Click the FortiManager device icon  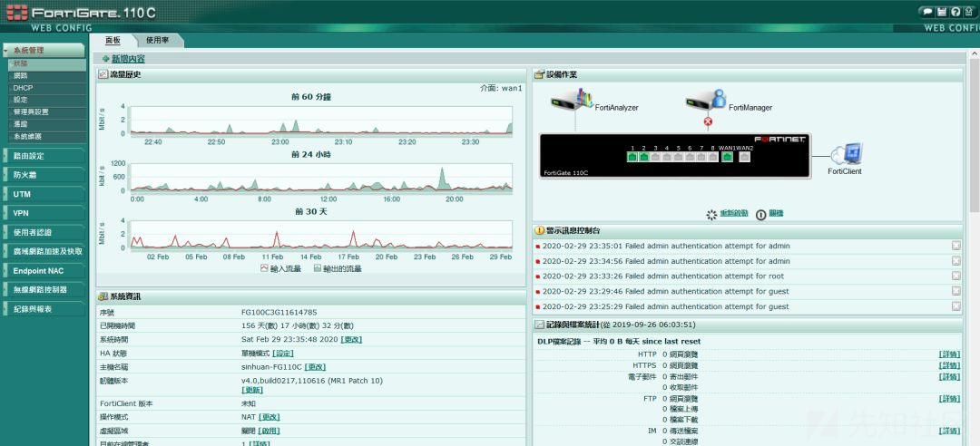click(706, 99)
